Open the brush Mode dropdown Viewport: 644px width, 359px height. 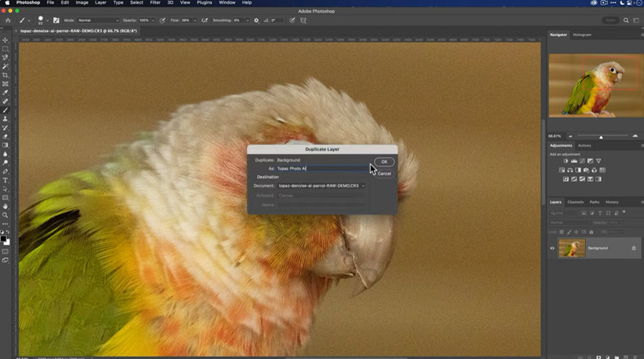pyautogui.click(x=98, y=20)
